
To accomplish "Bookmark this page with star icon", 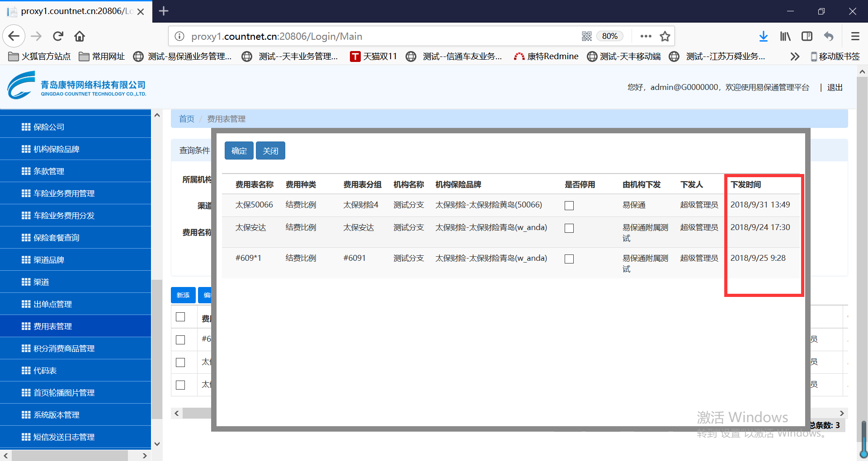I will pyautogui.click(x=665, y=36).
